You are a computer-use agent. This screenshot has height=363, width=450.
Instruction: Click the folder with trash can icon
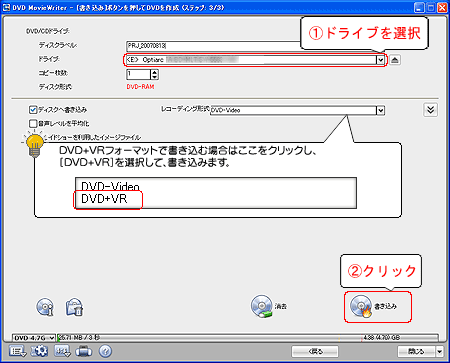click(x=75, y=307)
